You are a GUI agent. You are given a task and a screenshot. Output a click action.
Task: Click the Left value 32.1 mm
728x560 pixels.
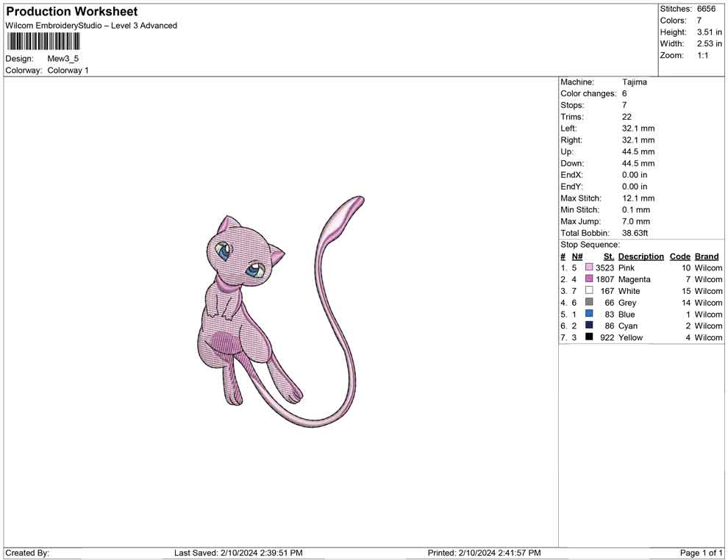click(638, 129)
